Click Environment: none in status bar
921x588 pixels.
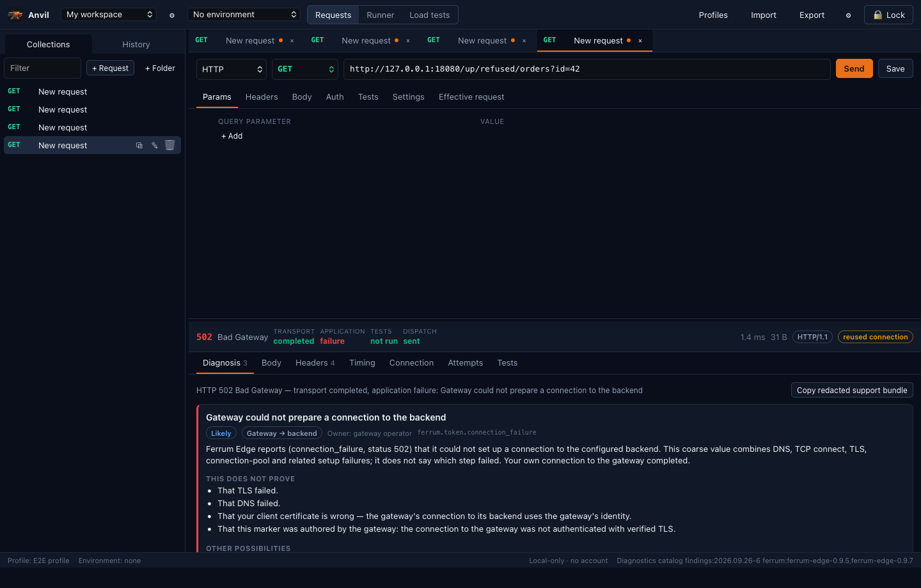109,561
